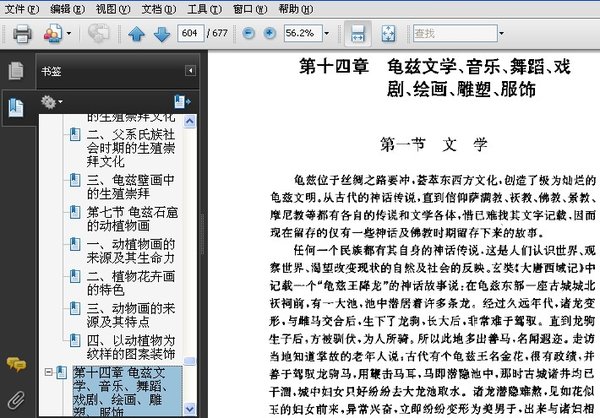Click the 查找 search field

click(x=455, y=33)
